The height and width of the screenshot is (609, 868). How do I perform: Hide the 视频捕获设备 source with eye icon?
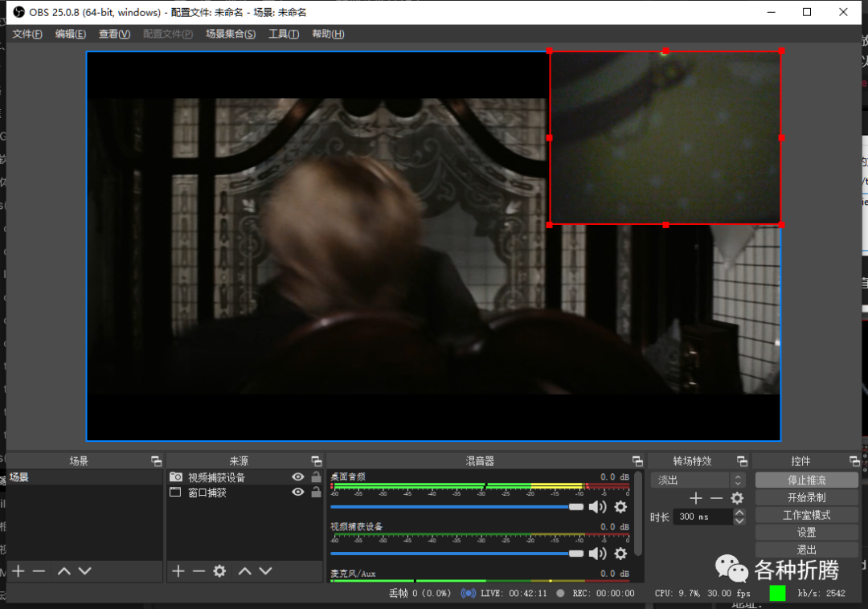pos(298,476)
